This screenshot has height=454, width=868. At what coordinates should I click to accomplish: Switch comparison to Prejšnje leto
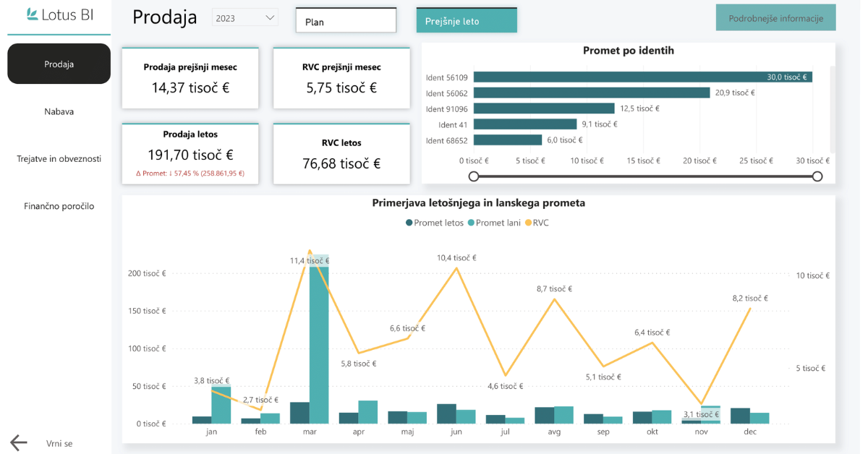467,21
